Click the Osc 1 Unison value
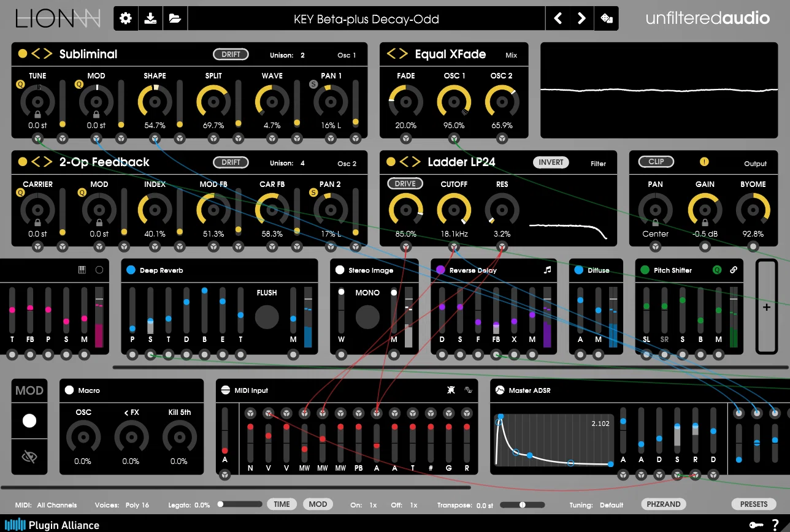The height and width of the screenshot is (532, 790). coord(302,55)
